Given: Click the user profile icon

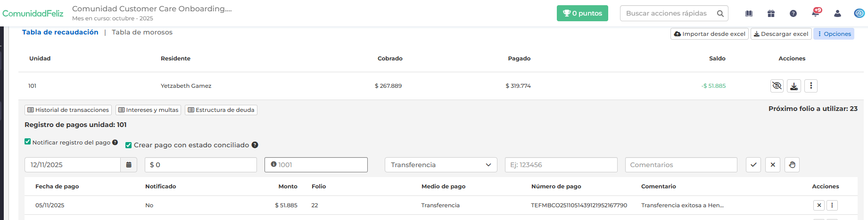Looking at the screenshot, I should [837, 14].
